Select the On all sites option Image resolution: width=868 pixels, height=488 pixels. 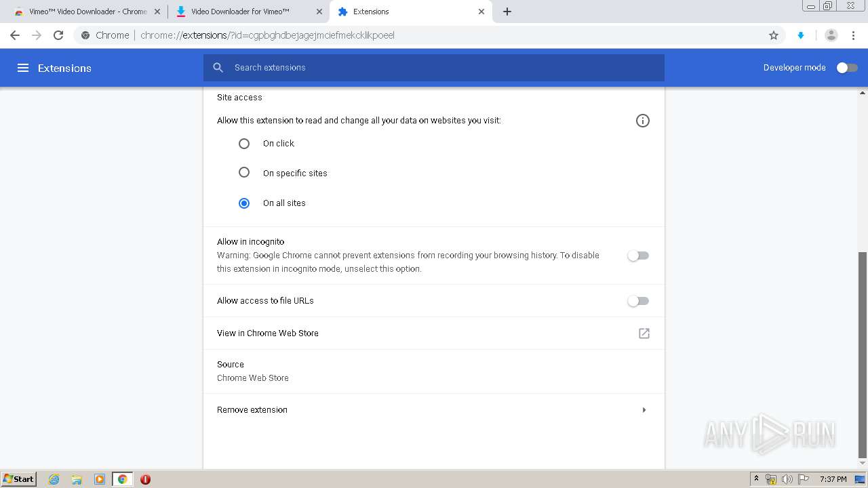point(244,203)
